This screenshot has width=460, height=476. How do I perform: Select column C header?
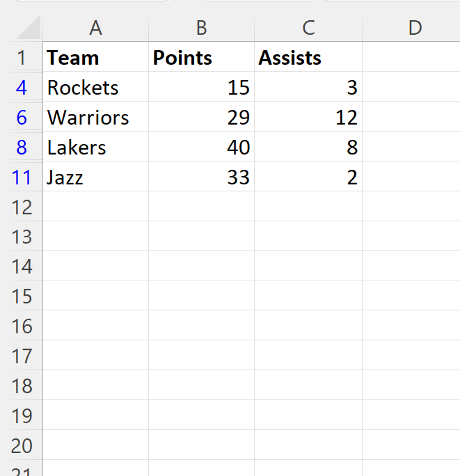click(308, 28)
